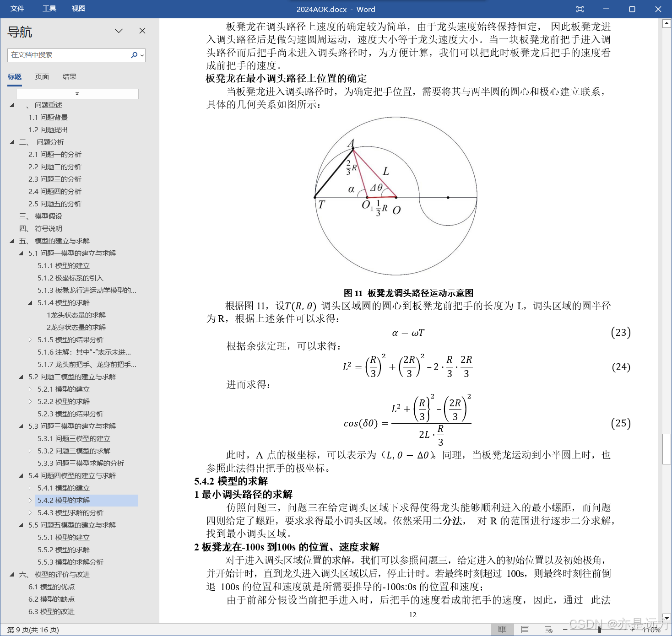The height and width of the screenshot is (636, 672).
Task: Collapse the 一、问题重述 heading
Action: tap(12, 105)
